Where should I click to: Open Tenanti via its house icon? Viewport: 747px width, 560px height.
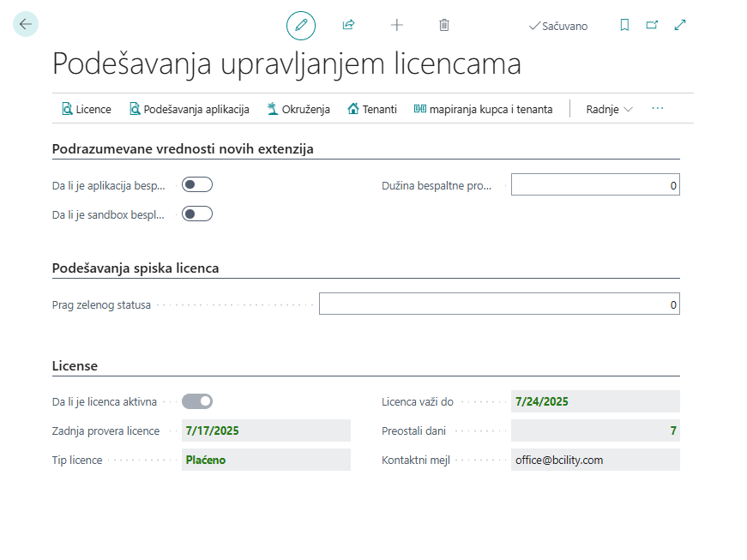click(371, 109)
